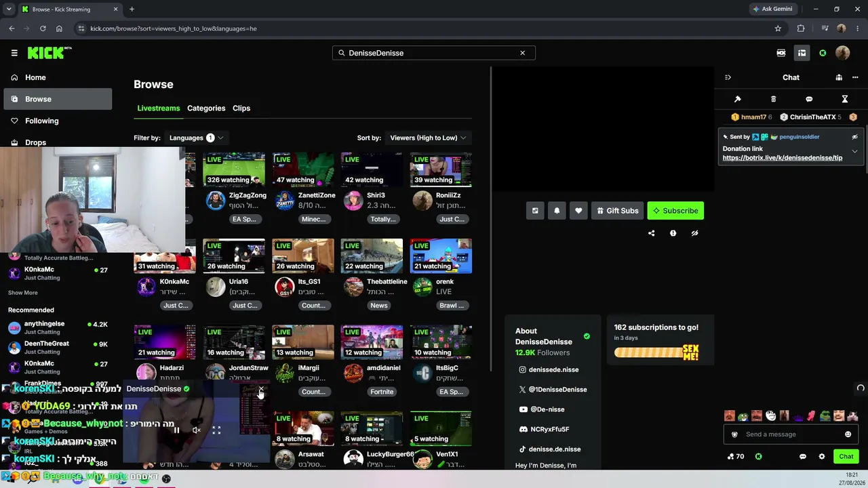Click the report channel exclamation icon
This screenshot has height=488, width=868.
click(673, 233)
